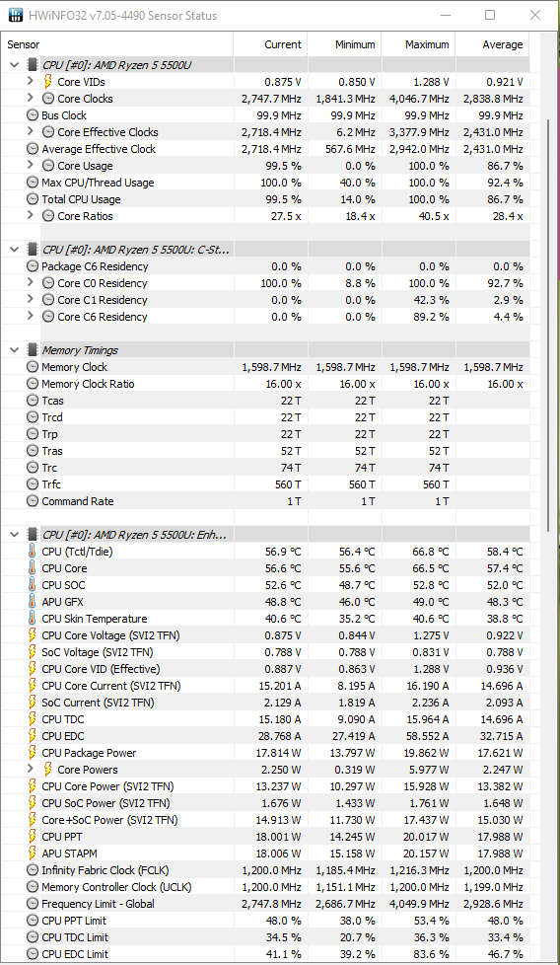This screenshot has height=965, width=560.
Task: Maximize the HWiNFO32 Sensor Status window
Action: [490, 16]
